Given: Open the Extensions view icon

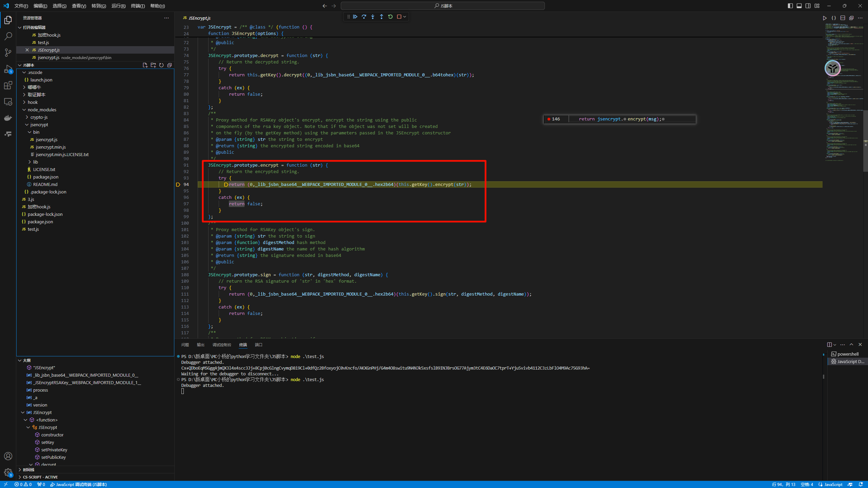Looking at the screenshot, I should 8,85.
